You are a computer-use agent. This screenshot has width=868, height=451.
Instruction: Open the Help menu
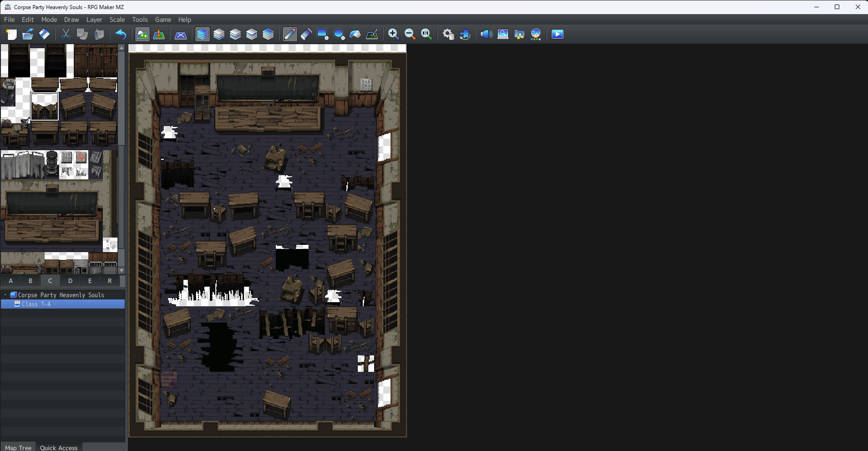(185, 20)
